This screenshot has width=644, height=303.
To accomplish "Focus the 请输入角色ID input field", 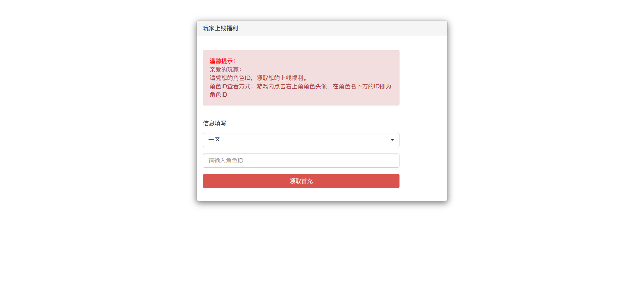I will [301, 161].
